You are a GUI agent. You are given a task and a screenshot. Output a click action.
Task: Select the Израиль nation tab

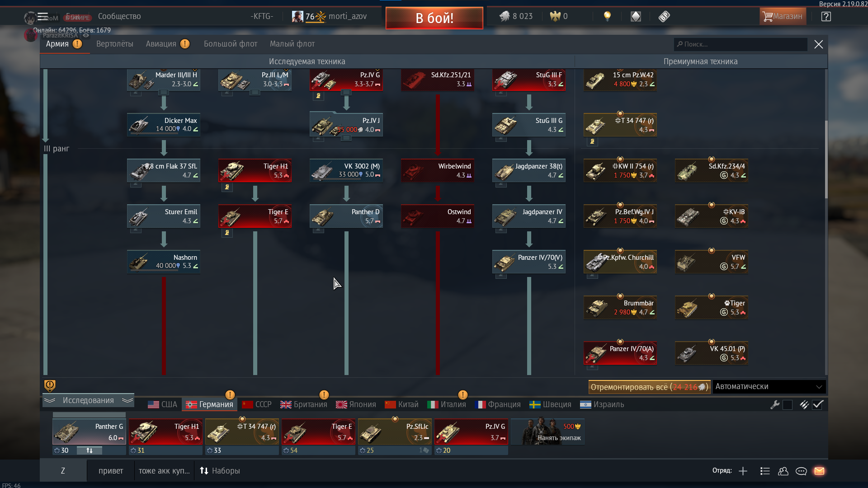(602, 404)
